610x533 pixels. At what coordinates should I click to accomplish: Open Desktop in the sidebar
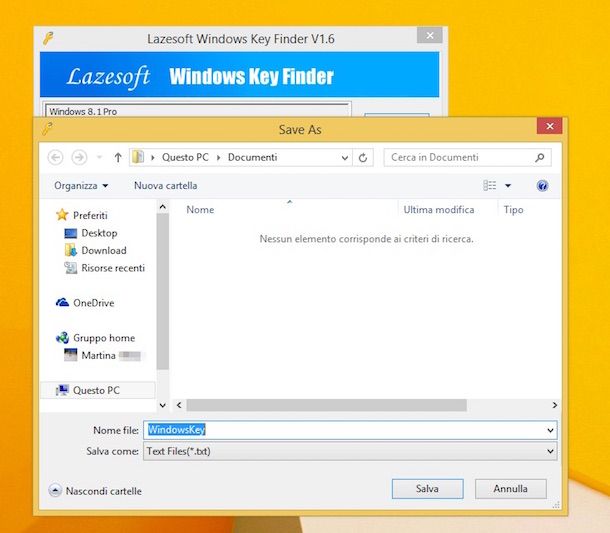(99, 233)
